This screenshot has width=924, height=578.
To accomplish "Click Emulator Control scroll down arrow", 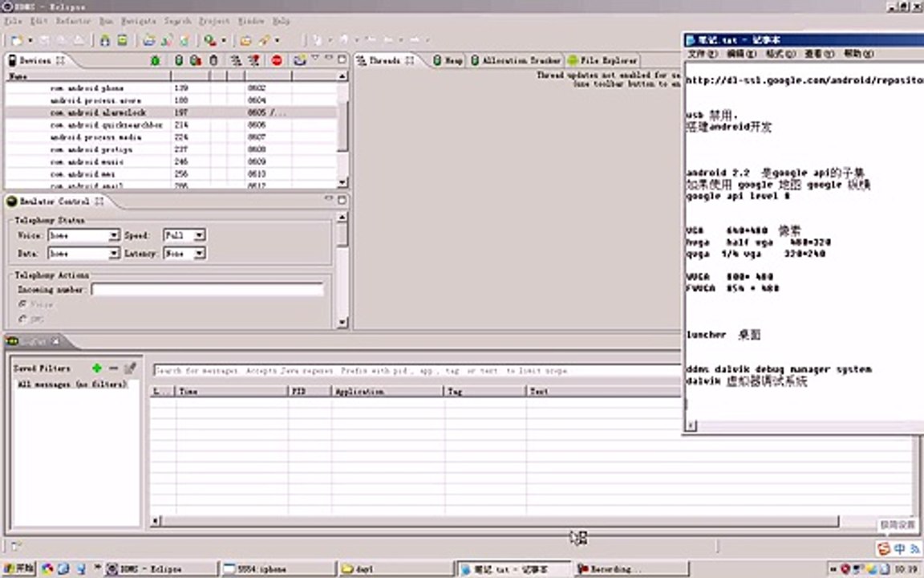I will coord(342,322).
